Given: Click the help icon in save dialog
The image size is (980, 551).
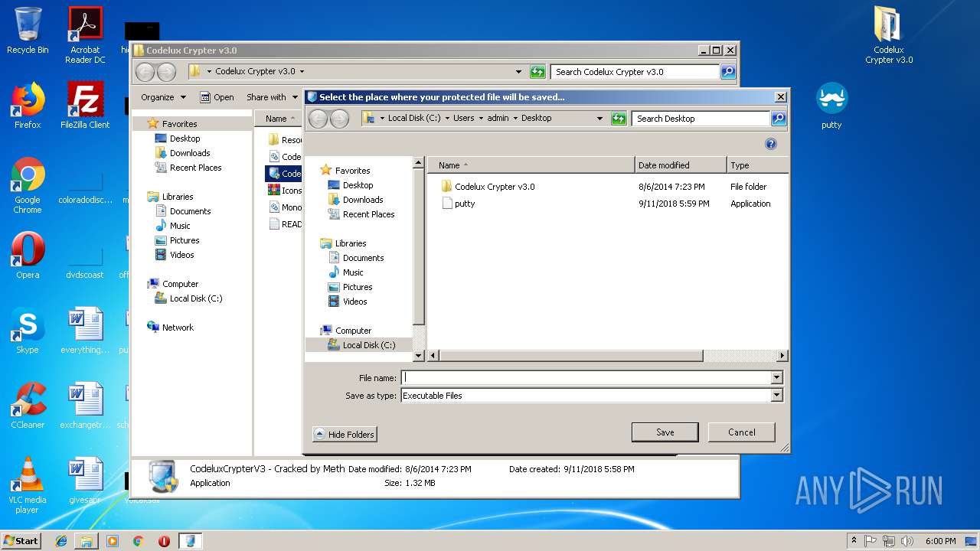Looking at the screenshot, I should [x=771, y=144].
